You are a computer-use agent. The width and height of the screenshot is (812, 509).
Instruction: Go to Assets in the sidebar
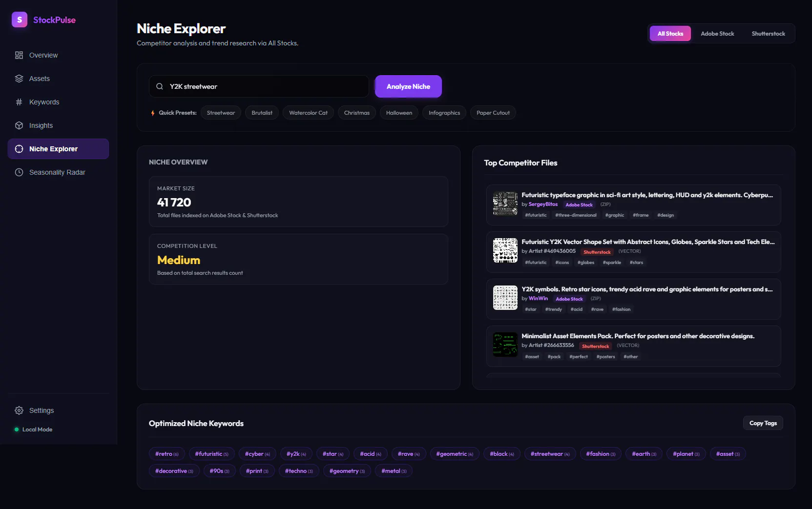(58, 79)
